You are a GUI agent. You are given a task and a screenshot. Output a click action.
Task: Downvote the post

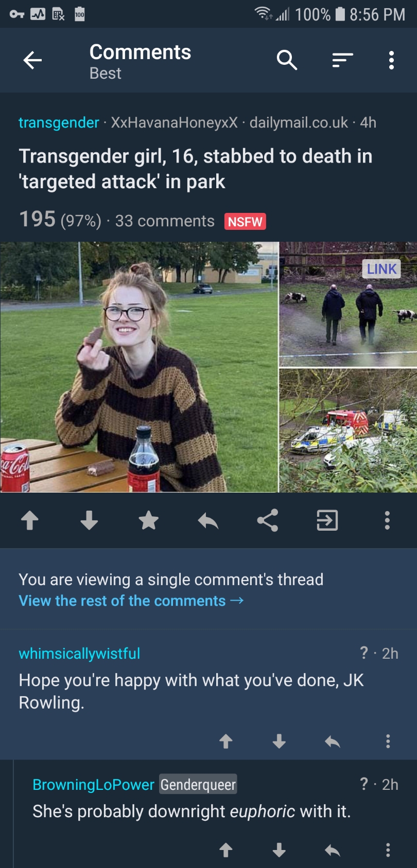(x=89, y=520)
